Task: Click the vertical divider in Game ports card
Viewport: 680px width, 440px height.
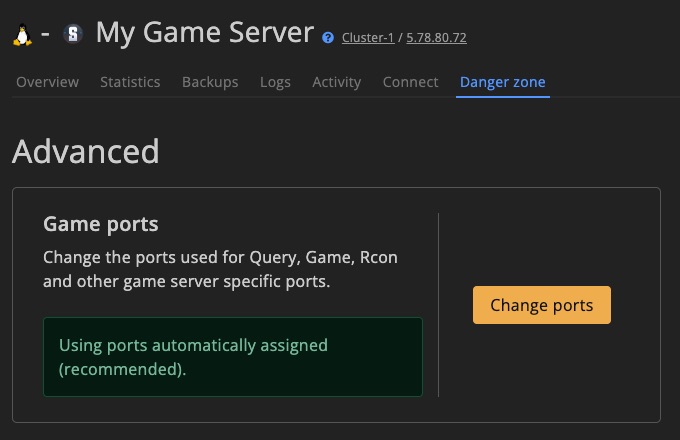Action: pos(438,305)
